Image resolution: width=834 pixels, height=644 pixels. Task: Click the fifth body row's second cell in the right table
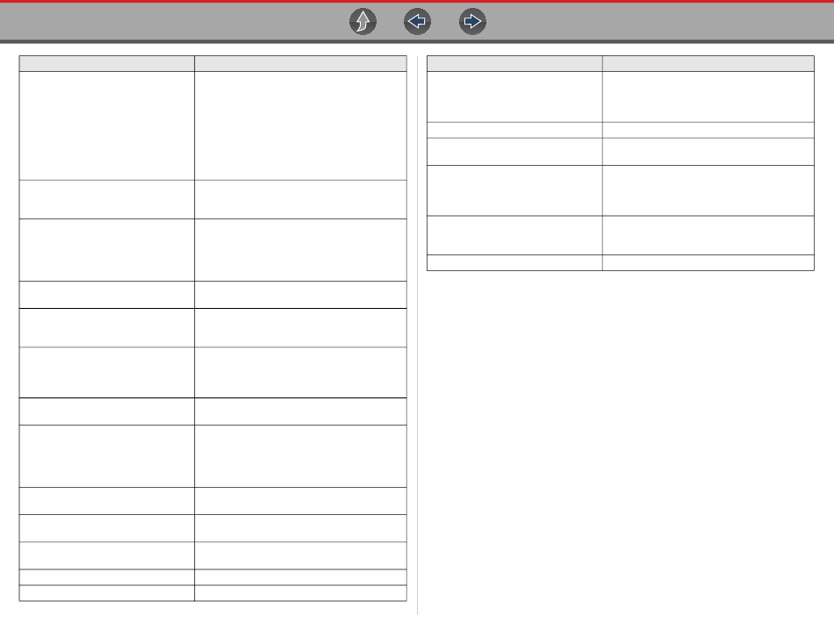[708, 236]
